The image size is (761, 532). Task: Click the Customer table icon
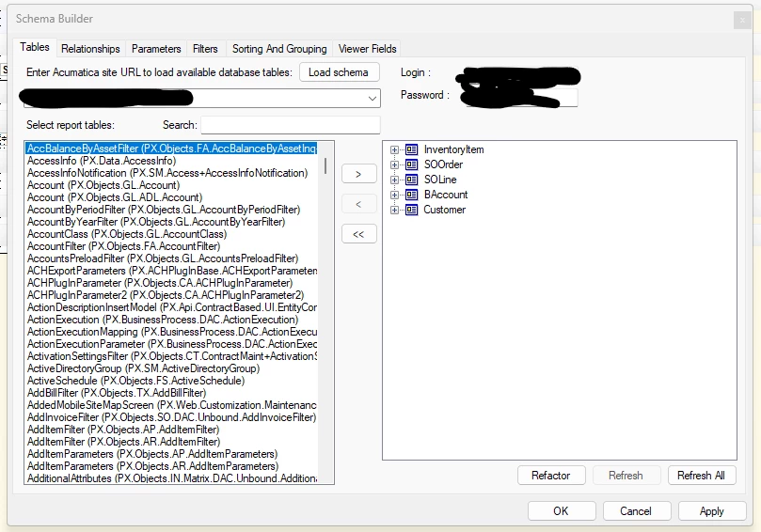tap(412, 210)
